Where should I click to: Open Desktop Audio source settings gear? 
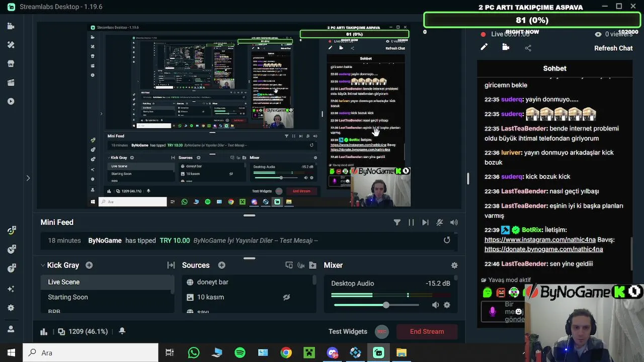(447, 305)
